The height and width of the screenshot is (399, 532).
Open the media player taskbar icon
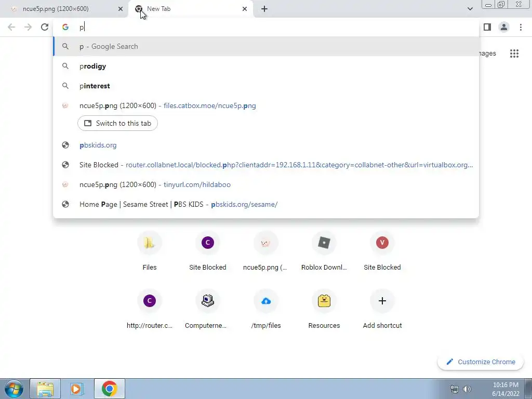click(77, 389)
